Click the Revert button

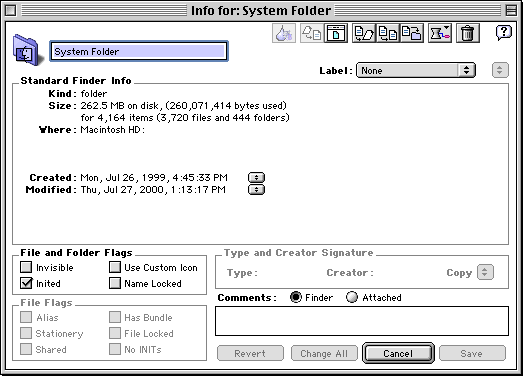(x=250, y=353)
